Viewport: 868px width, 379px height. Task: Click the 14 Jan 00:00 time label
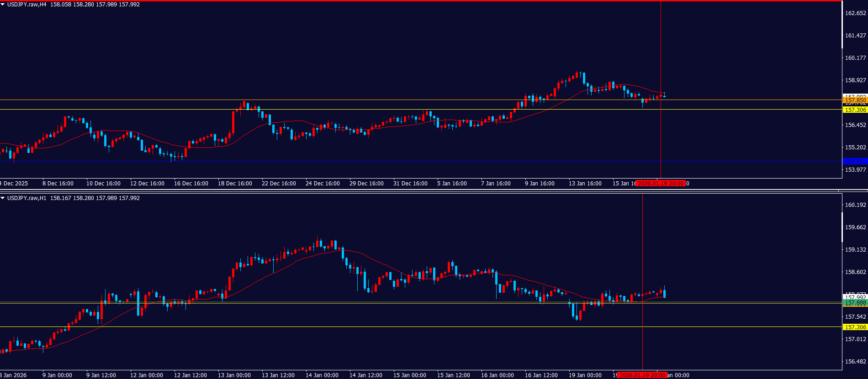click(x=322, y=375)
